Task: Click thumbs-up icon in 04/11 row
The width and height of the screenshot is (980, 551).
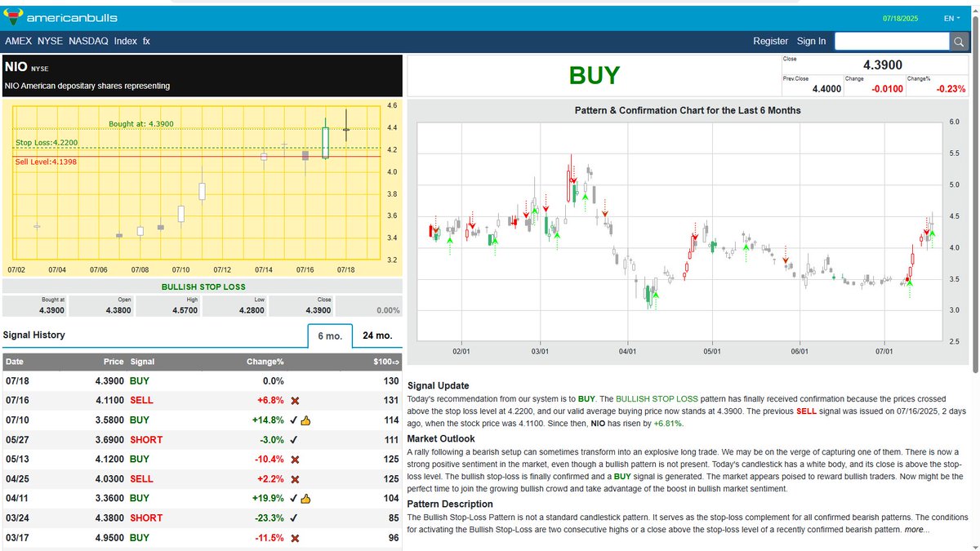Action: pyautogui.click(x=305, y=497)
